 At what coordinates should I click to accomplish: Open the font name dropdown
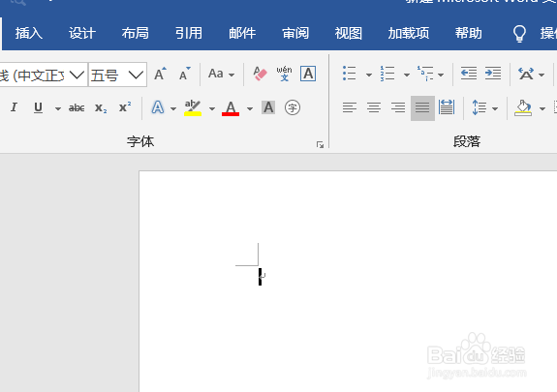(77, 75)
